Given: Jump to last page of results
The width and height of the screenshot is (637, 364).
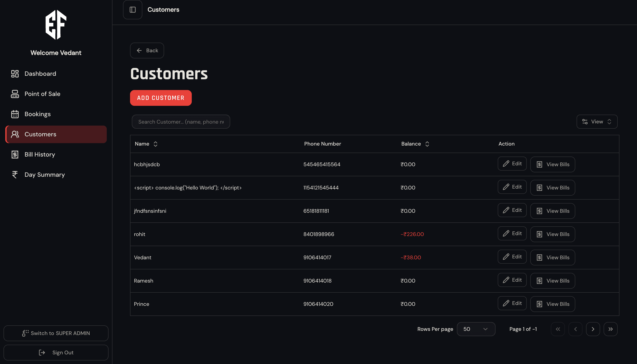Looking at the screenshot, I should [610, 329].
